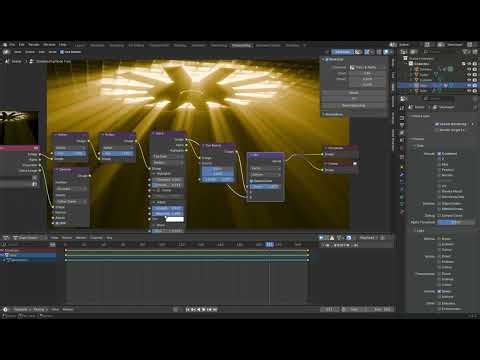Enable Render Single Layer checkbox

coord(437,130)
